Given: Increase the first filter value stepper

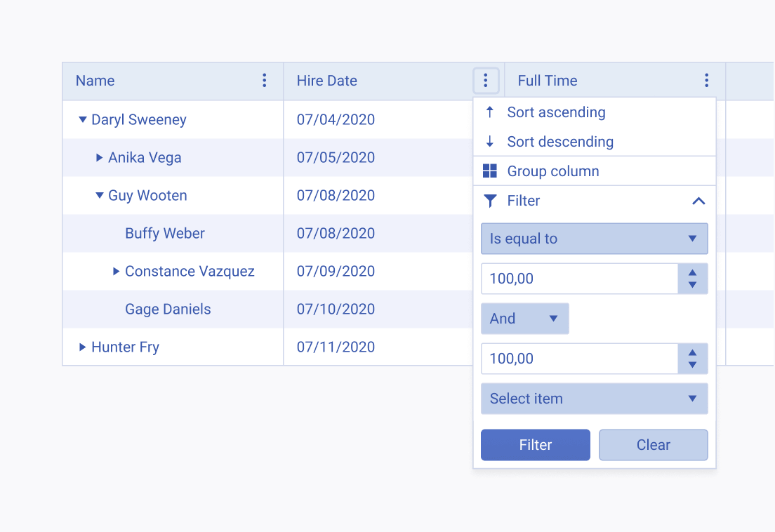Looking at the screenshot, I should point(693,273).
